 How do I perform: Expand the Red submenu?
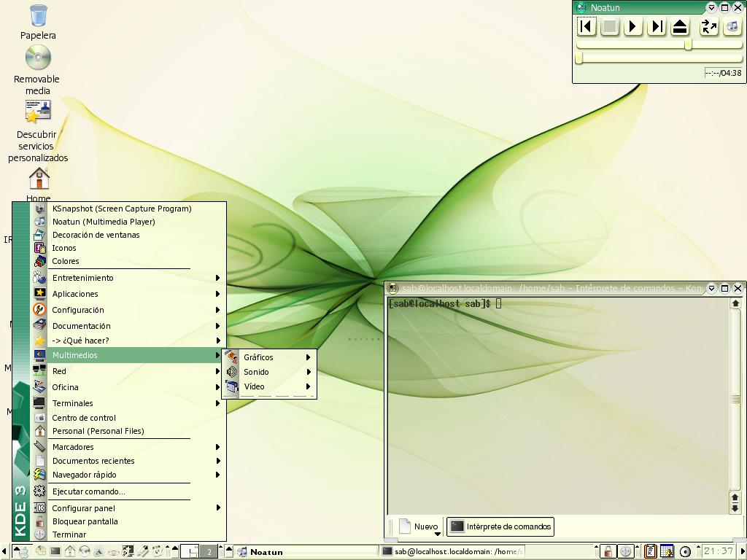[128, 371]
